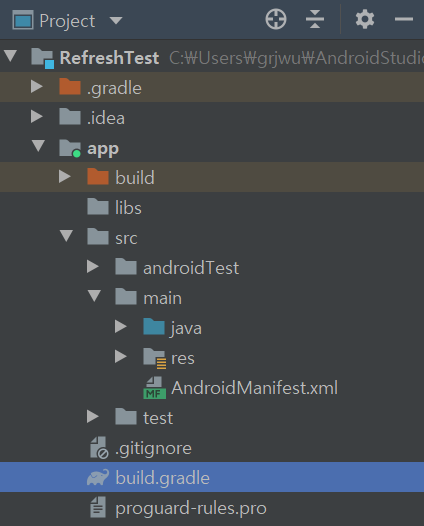Click the androidTest folder icon
This screenshot has height=526, width=424.
[x=126, y=266]
